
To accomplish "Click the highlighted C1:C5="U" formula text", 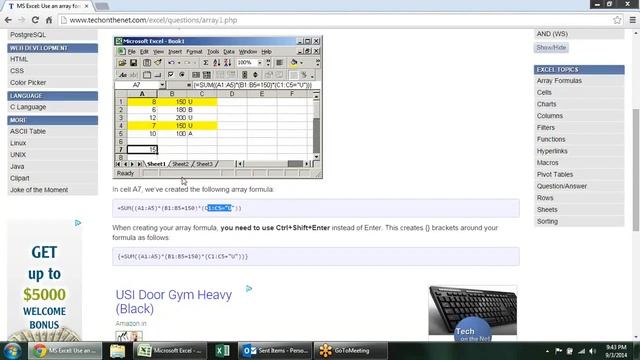I will pos(220,208).
